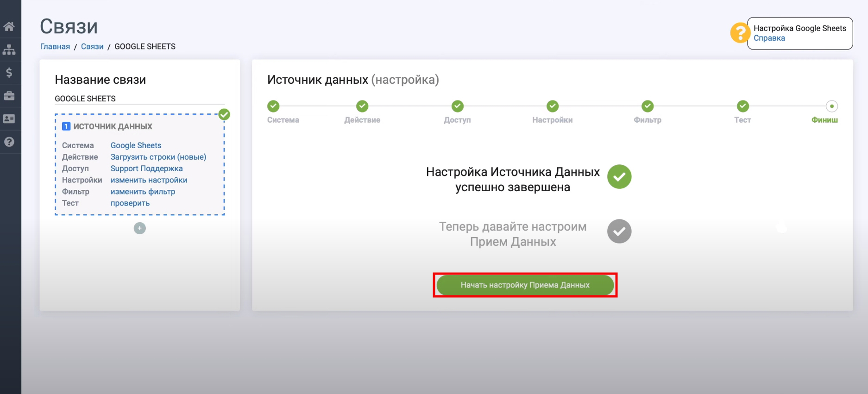Click изменить настройки link
This screenshot has height=394, width=868.
click(149, 180)
